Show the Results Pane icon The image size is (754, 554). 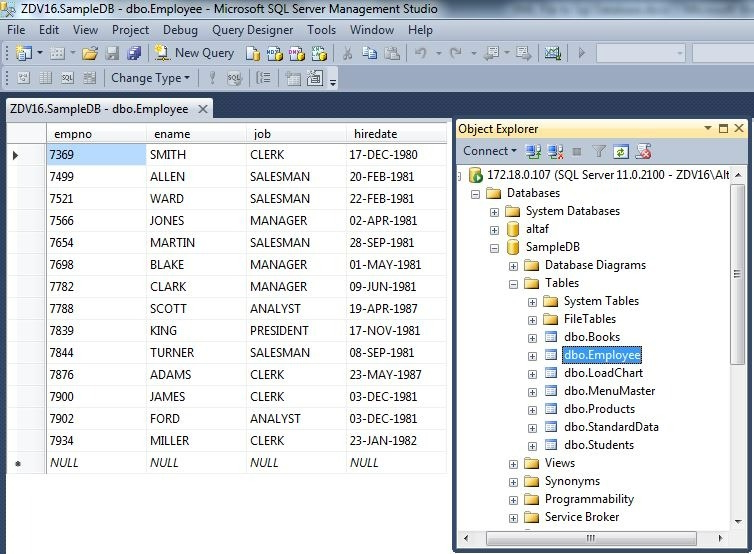pyautogui.click(x=89, y=78)
